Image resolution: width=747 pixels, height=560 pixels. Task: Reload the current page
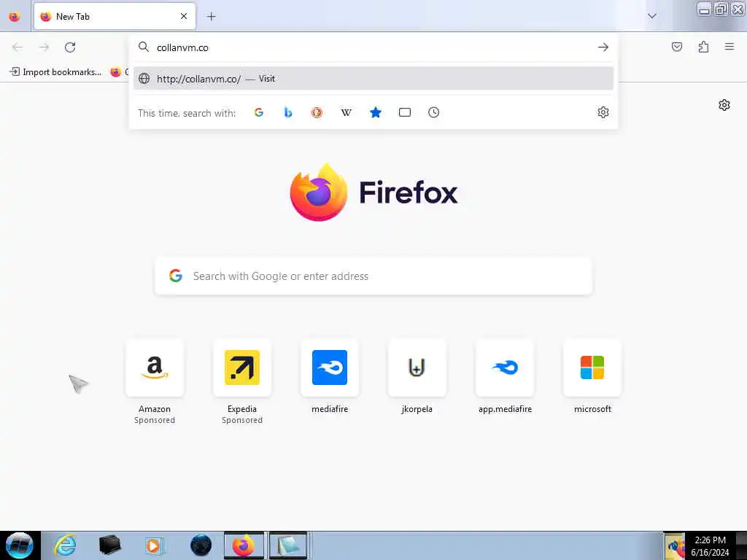pos(70,47)
